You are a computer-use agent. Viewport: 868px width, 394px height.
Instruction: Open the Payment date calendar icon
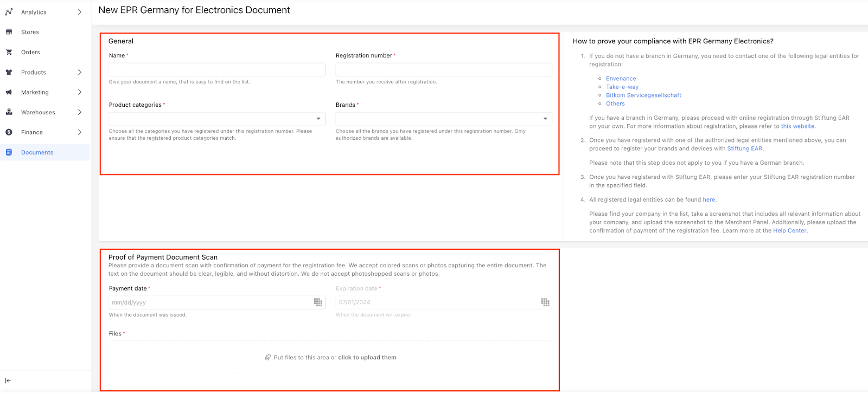tap(318, 302)
